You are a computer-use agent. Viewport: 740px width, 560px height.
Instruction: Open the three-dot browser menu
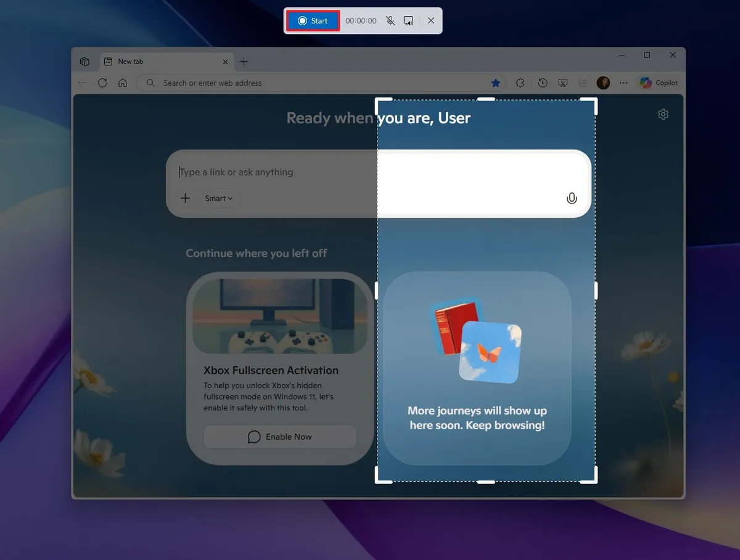623,82
